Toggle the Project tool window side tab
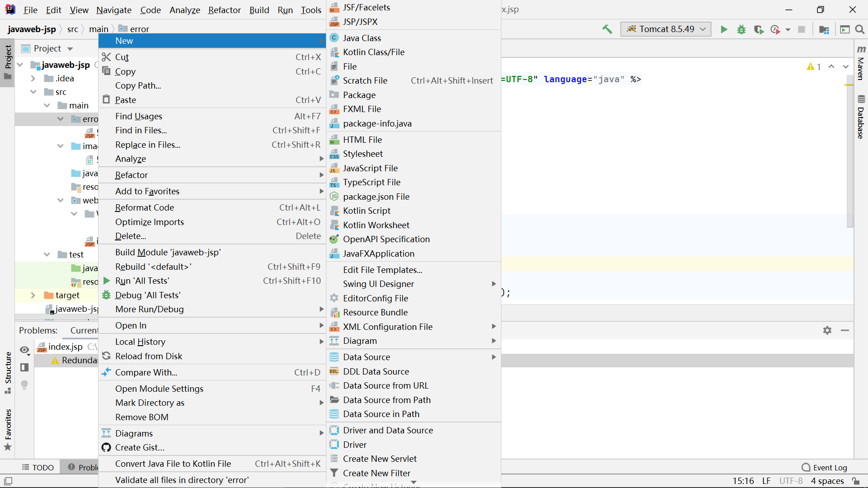This screenshot has width=868, height=488. 8,61
